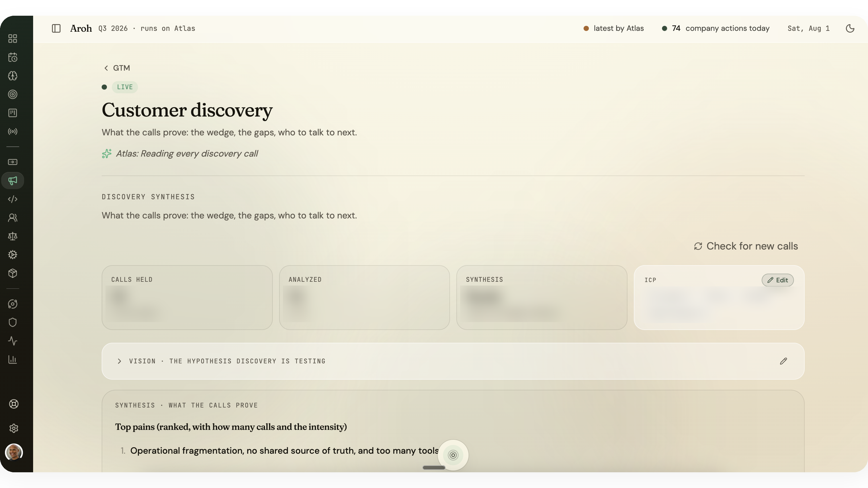868x488 pixels.
Task: Open the code brackets sidebar icon
Action: pos(12,199)
